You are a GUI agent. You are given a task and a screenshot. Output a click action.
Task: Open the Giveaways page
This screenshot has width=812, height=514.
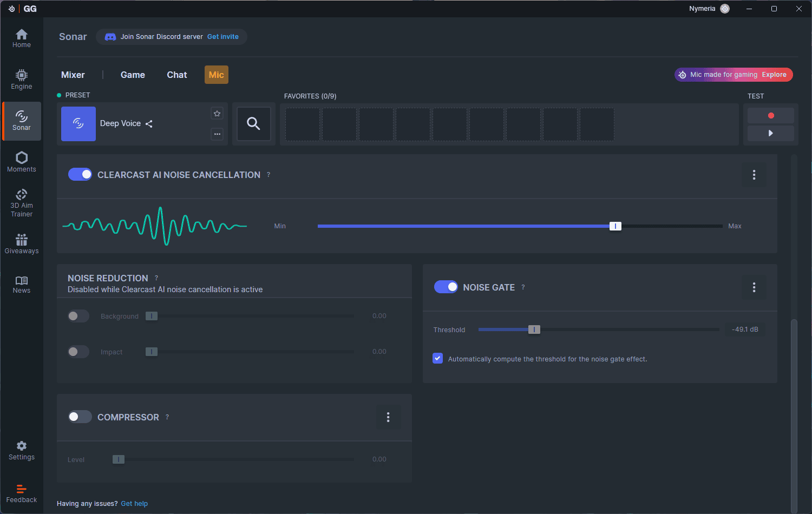(x=22, y=244)
